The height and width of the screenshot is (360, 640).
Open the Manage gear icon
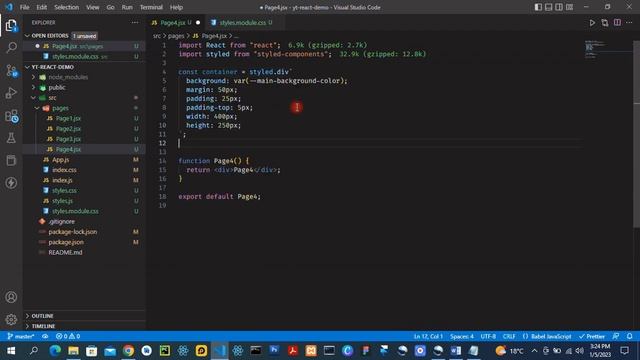tap(11, 319)
